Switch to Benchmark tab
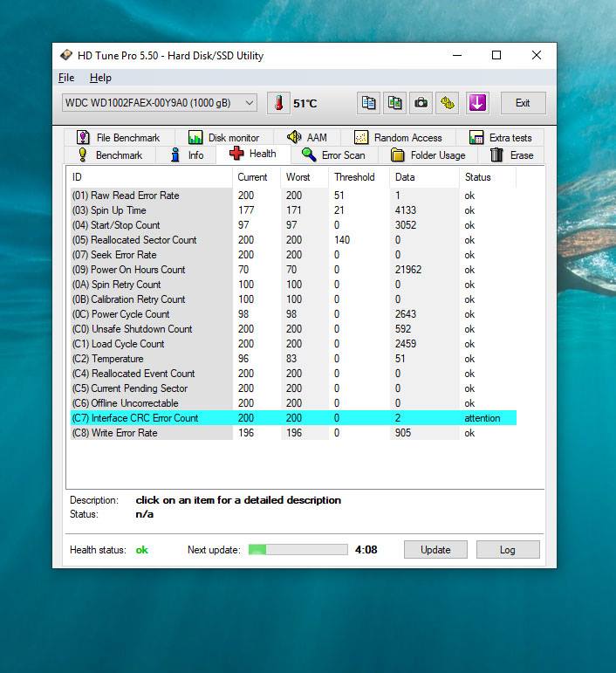 [110, 155]
